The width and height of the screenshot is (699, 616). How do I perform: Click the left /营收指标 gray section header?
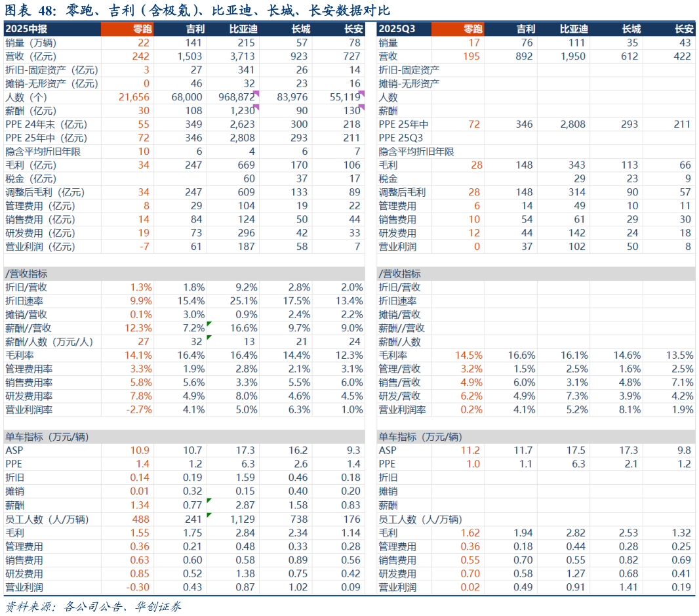coord(26,274)
